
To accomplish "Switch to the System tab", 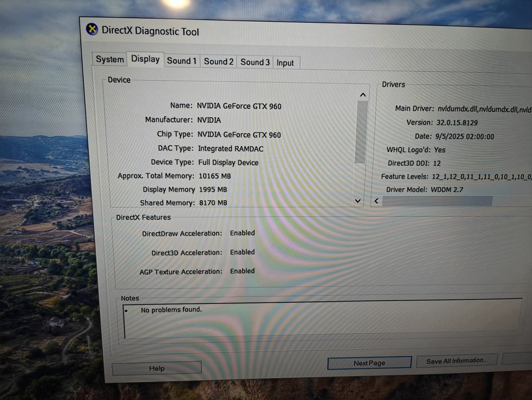I will pos(110,60).
